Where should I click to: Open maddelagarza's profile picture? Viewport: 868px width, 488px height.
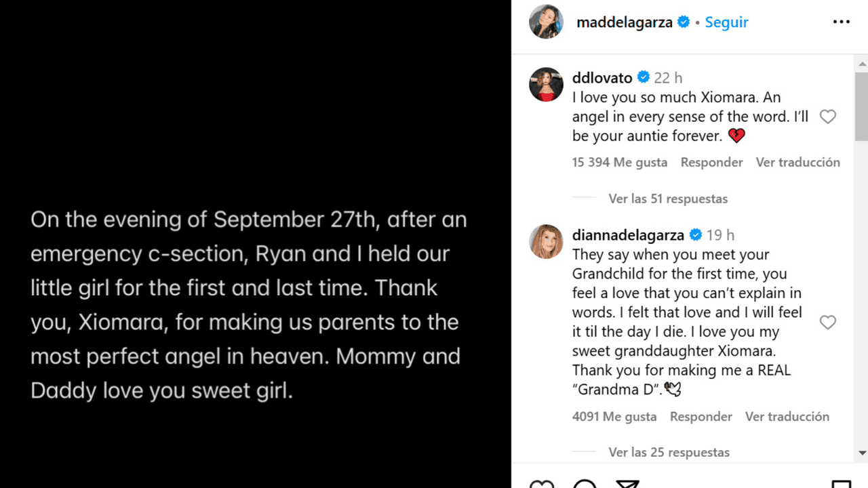coord(546,21)
